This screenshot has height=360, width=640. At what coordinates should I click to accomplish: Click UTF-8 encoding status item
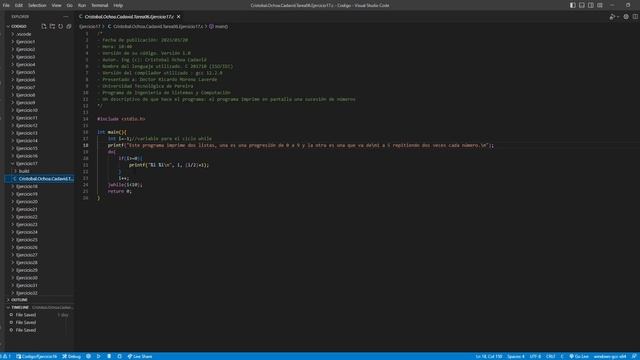point(535,356)
